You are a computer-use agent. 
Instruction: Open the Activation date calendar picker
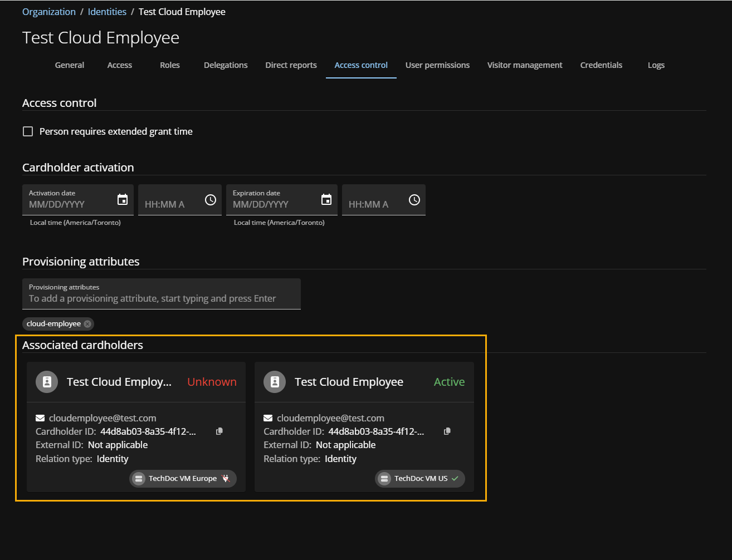(x=123, y=199)
